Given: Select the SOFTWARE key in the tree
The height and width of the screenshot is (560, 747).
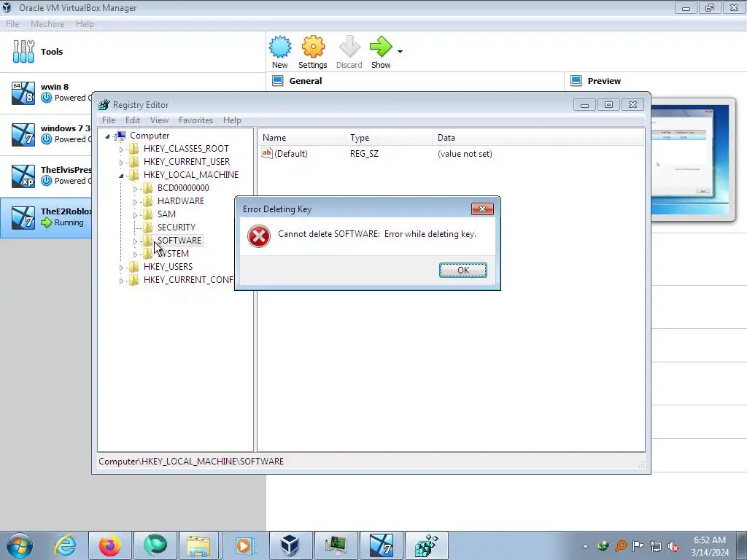Looking at the screenshot, I should click(179, 241).
